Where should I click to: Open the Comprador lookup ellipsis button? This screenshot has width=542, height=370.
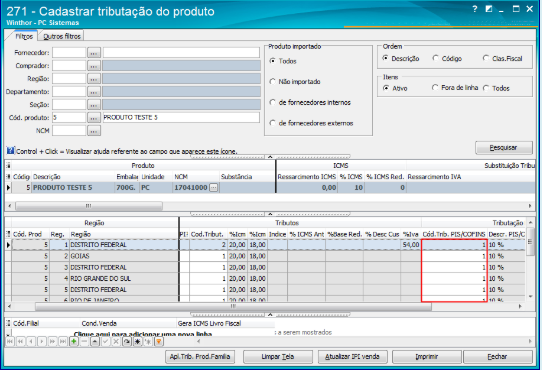click(94, 66)
